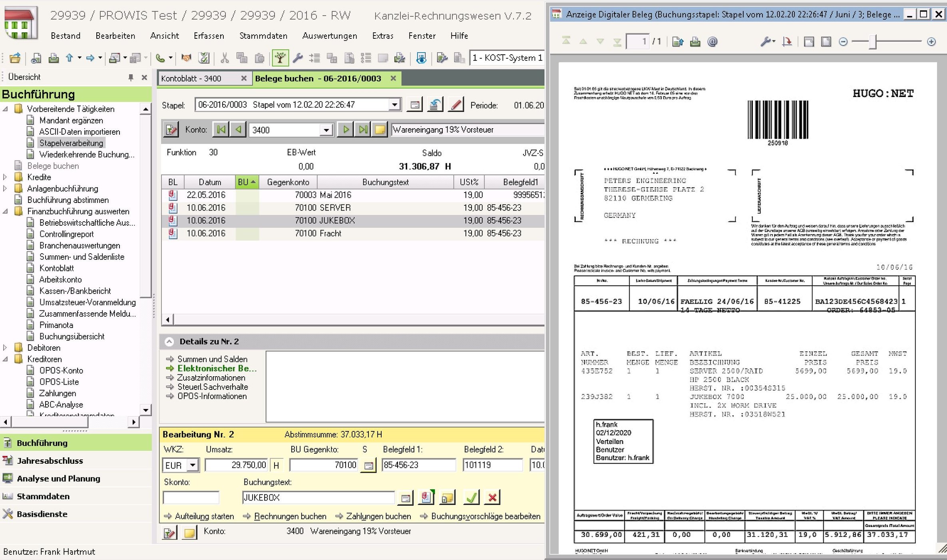Image resolution: width=947 pixels, height=560 pixels.
Task: Click green checkmark to confirm booking
Action: pos(471,497)
